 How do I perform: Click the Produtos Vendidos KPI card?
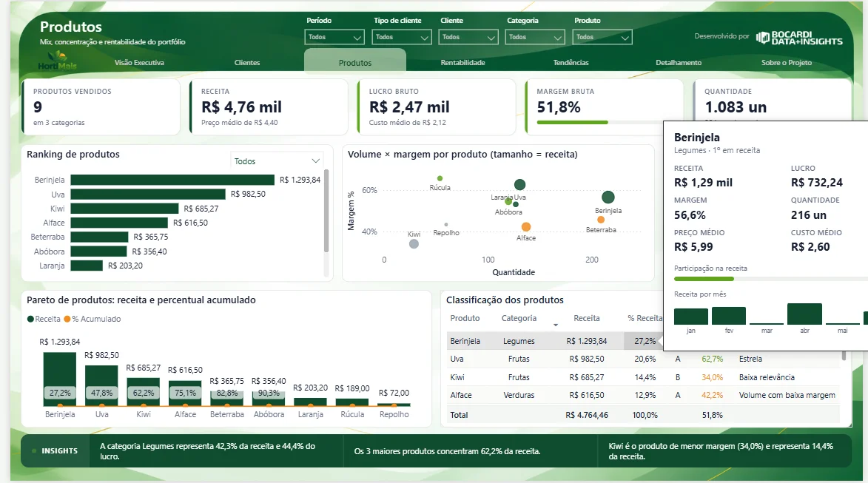pos(101,107)
